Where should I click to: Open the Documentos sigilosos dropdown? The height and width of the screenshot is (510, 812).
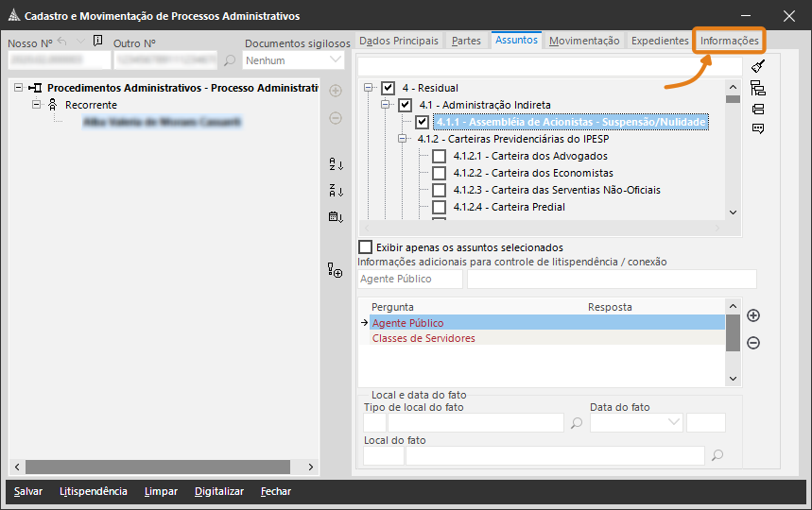coord(336,59)
